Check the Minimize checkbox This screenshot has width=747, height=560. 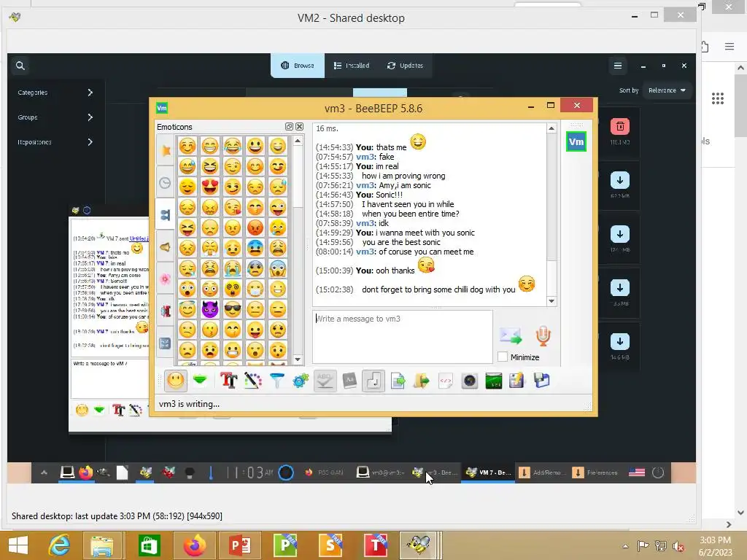click(502, 357)
